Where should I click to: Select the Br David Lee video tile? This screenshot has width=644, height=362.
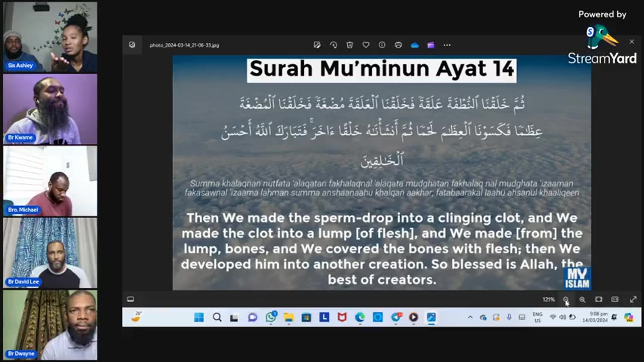tap(50, 253)
